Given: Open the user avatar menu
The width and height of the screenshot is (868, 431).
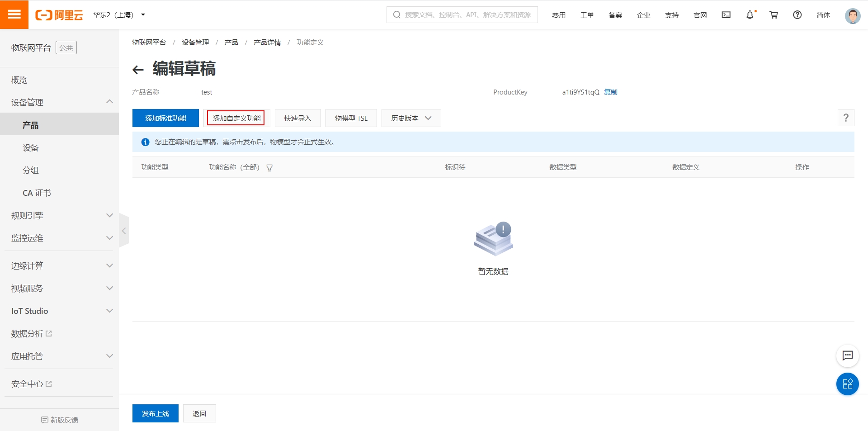Looking at the screenshot, I should [x=853, y=15].
